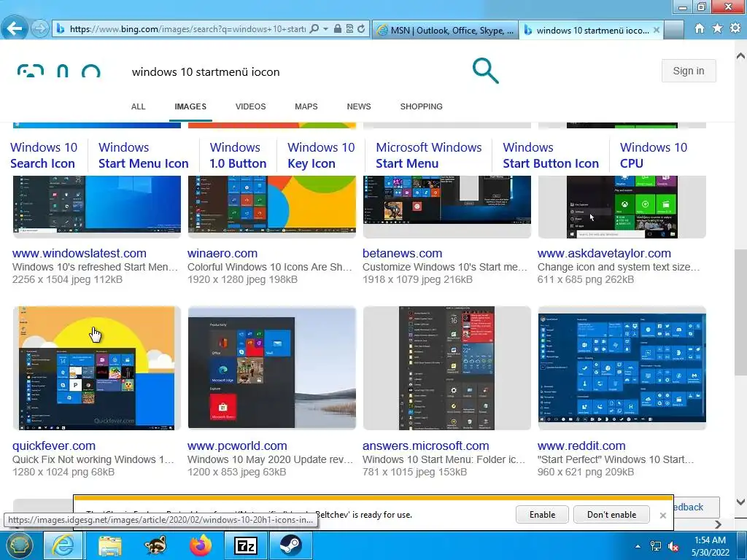Select the Windows Start Button Icon suggestion
This screenshot has height=560, width=747.
551,155
